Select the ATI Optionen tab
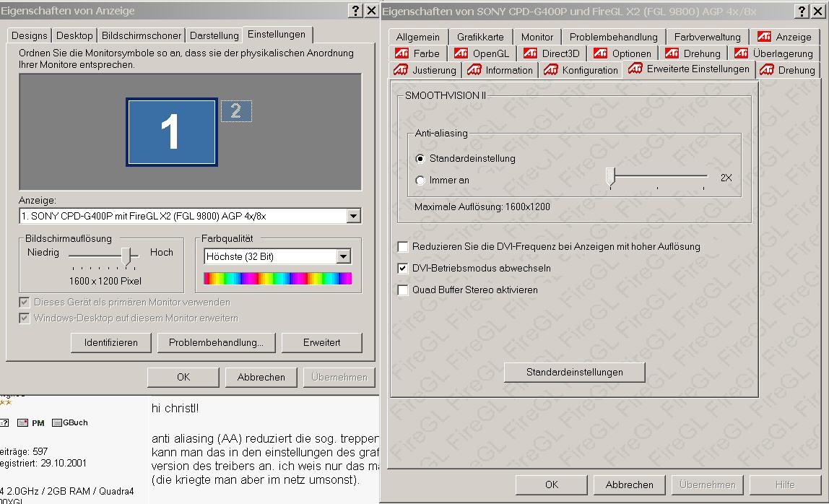The width and height of the screenshot is (829, 504). coord(622,53)
